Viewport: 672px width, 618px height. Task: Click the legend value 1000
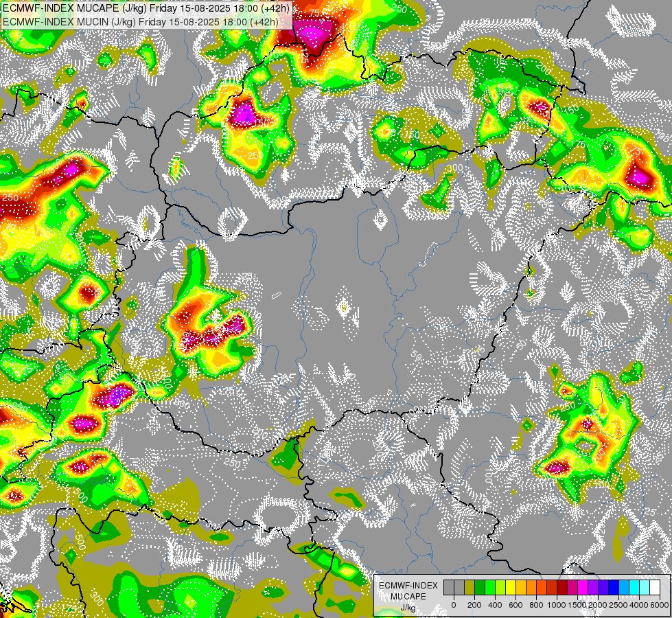tap(557, 605)
